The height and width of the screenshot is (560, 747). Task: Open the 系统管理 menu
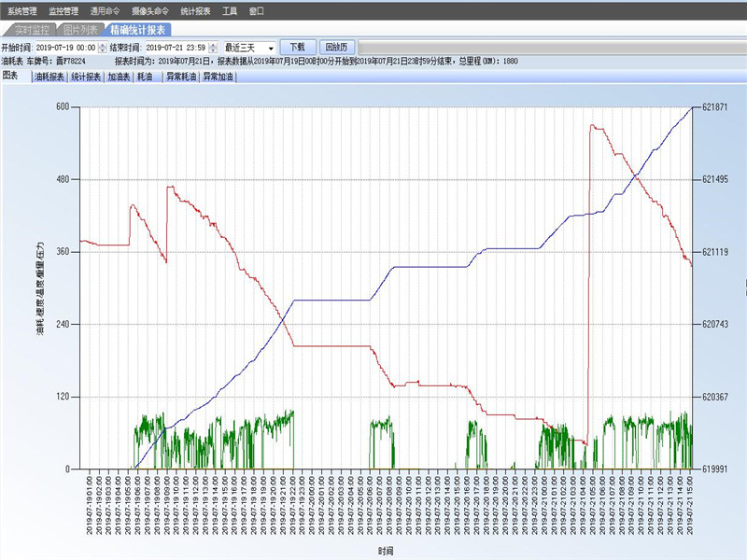pos(22,11)
